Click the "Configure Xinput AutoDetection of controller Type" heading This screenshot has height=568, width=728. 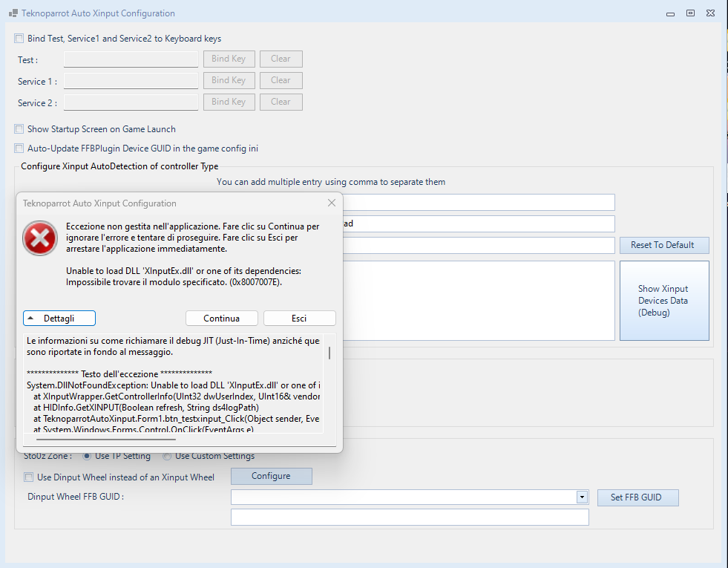[x=119, y=166]
